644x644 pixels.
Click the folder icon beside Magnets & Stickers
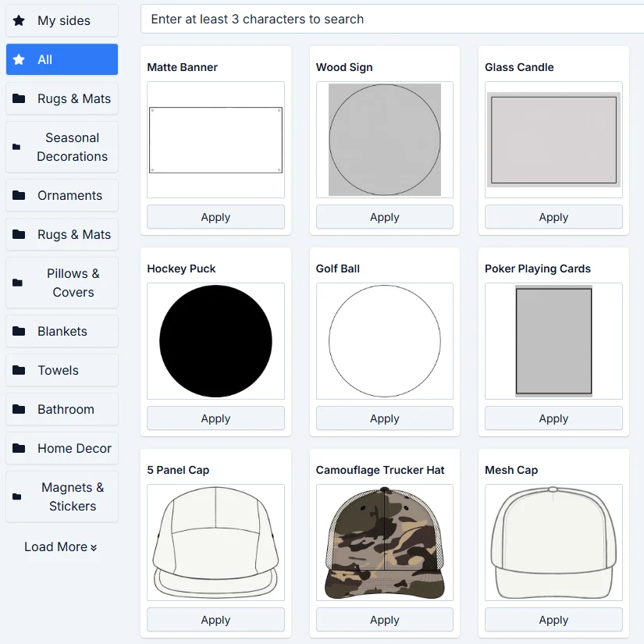[17, 496]
